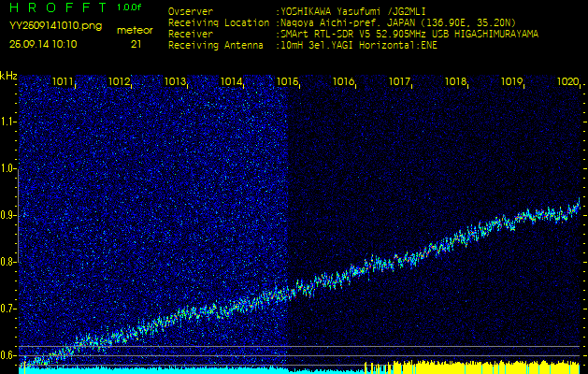588x374 pixels.
Task: Click the date stamp 25.09.14 10:10
Action: [x=43, y=44]
